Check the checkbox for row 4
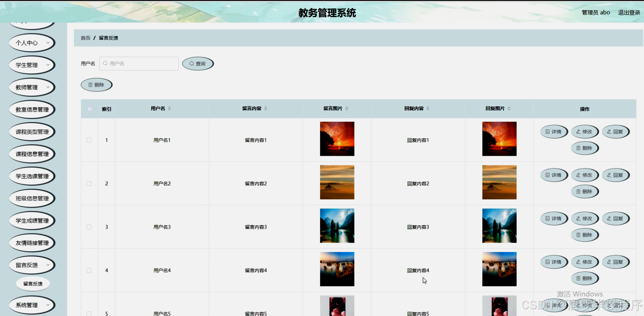 tap(89, 270)
